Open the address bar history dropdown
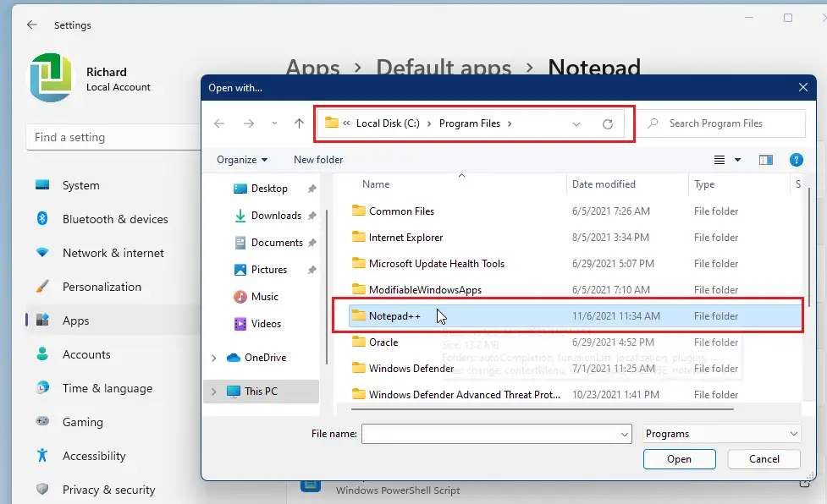This screenshot has height=504, width=827. point(576,124)
